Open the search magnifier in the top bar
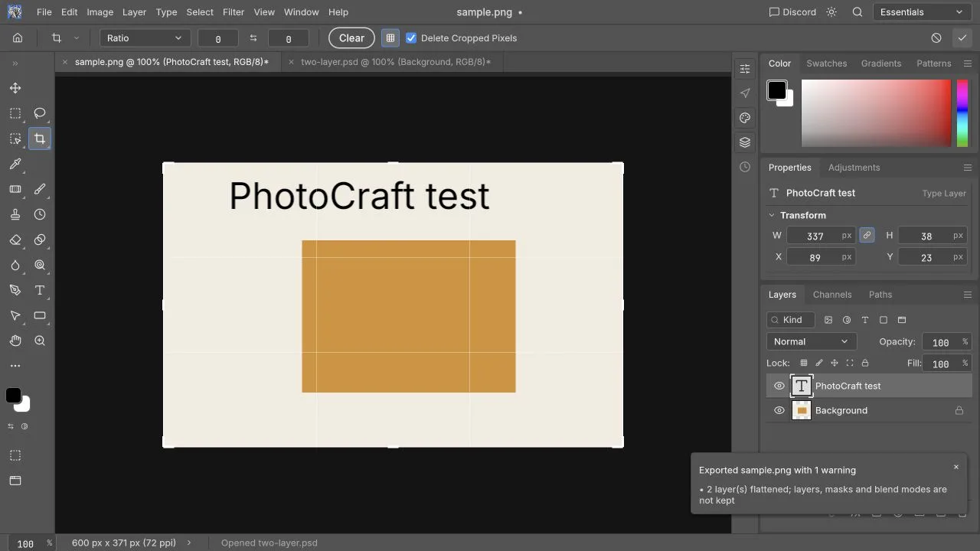This screenshot has width=980, height=551. (x=857, y=12)
